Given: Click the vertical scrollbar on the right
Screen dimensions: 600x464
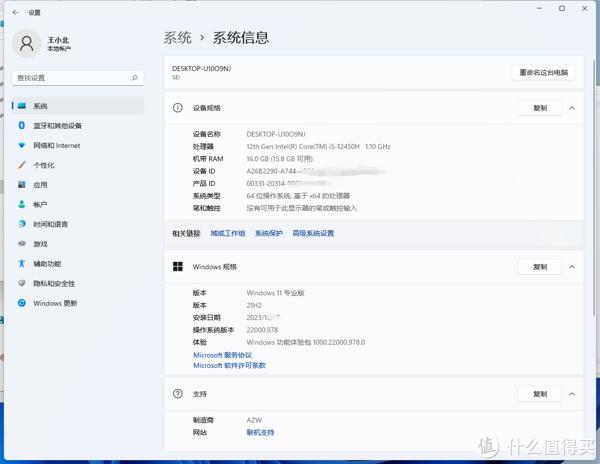Looking at the screenshot, I should pyautogui.click(x=595, y=187).
